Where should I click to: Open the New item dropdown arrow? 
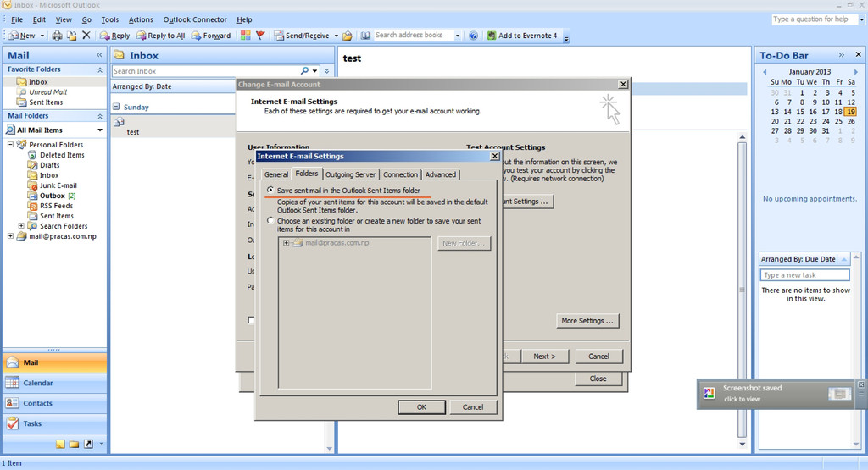[42, 36]
